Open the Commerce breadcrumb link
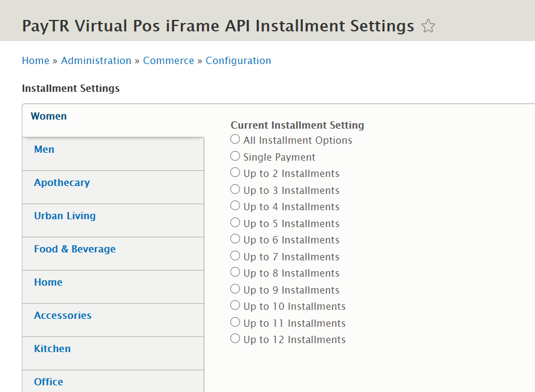535x392 pixels. click(169, 60)
